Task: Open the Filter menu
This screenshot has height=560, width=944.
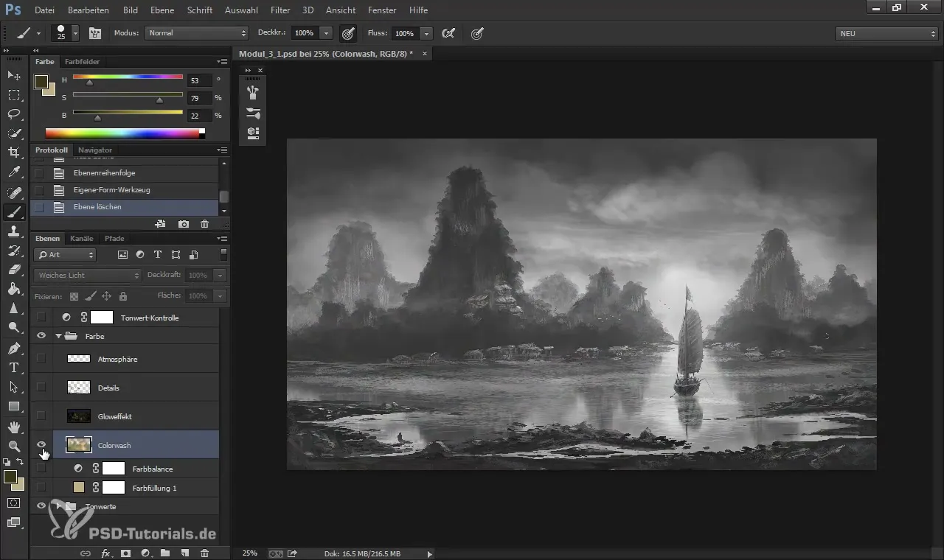Action: (x=280, y=10)
